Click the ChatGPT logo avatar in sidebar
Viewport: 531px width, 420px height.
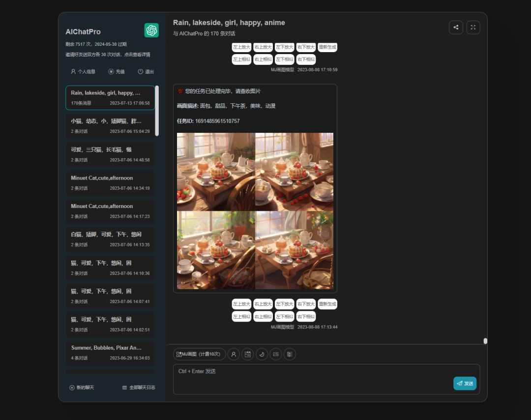point(151,30)
